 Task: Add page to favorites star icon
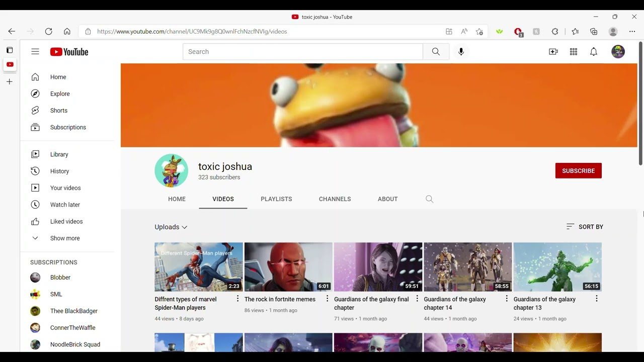(479, 31)
